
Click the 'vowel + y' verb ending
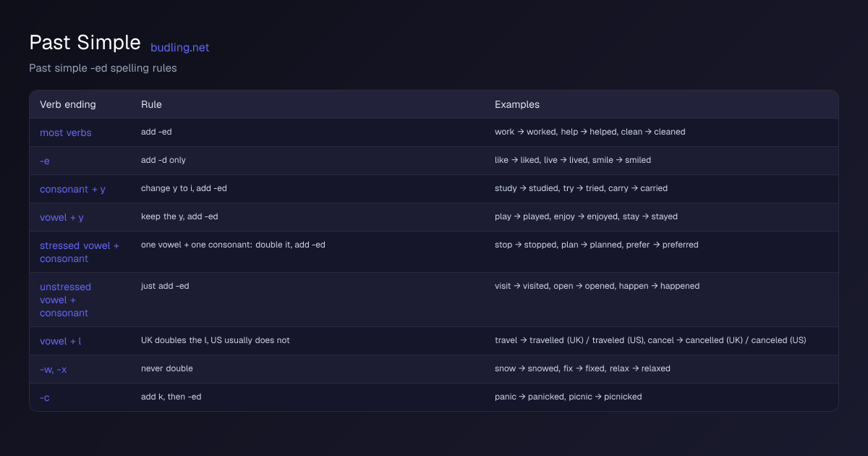coord(62,217)
